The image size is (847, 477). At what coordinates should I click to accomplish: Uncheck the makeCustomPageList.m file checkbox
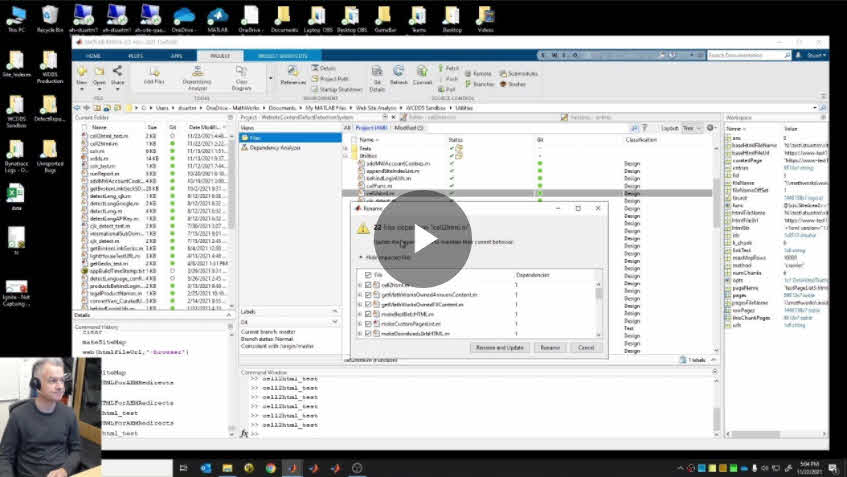[368, 321]
